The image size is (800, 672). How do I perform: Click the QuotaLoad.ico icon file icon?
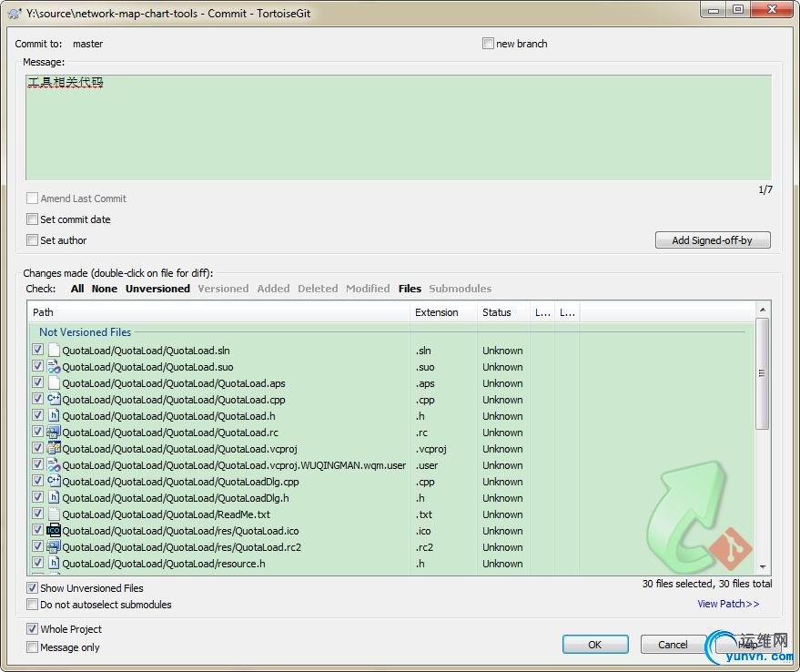pos(54,530)
